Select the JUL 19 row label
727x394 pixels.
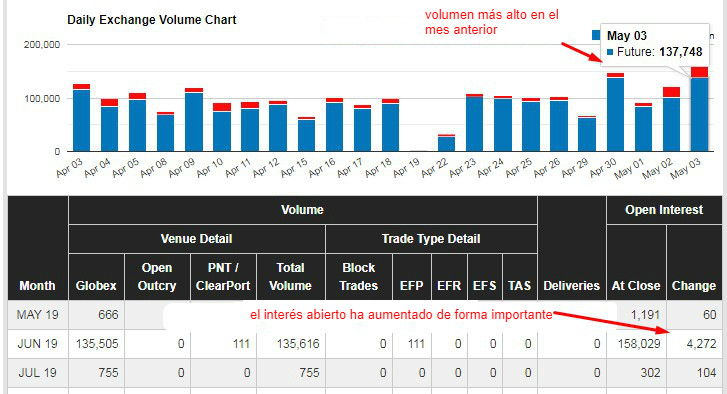pos(38,373)
